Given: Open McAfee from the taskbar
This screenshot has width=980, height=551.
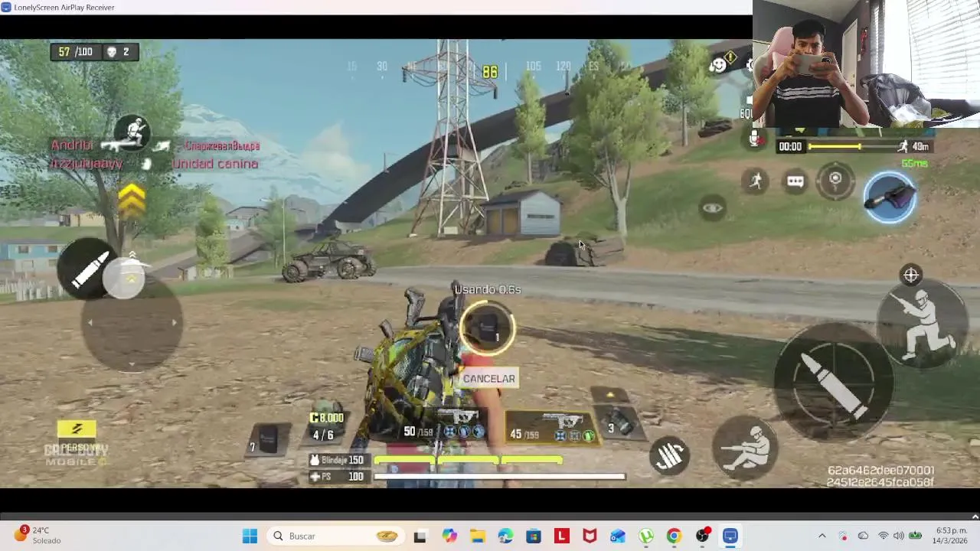Looking at the screenshot, I should coord(590,536).
